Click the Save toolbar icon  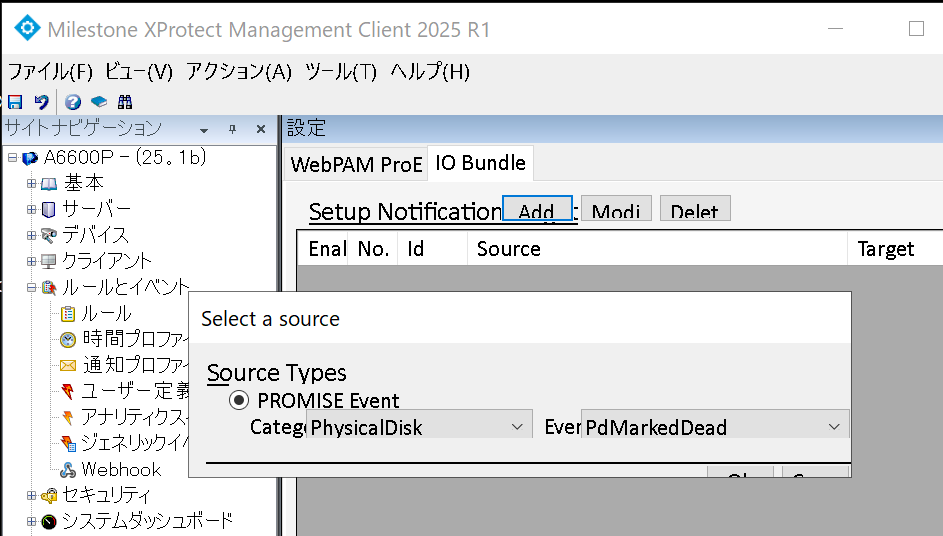point(15,102)
